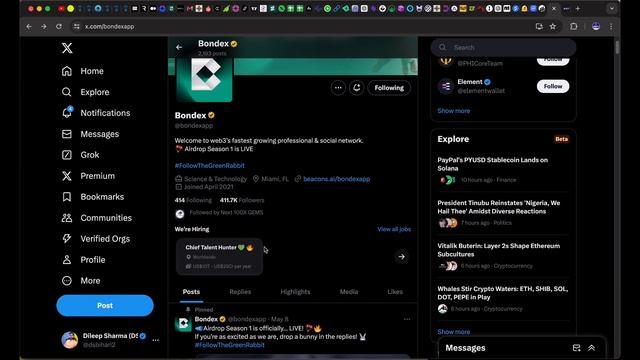
Task: Open pinned post options menu
Action: 407,319
